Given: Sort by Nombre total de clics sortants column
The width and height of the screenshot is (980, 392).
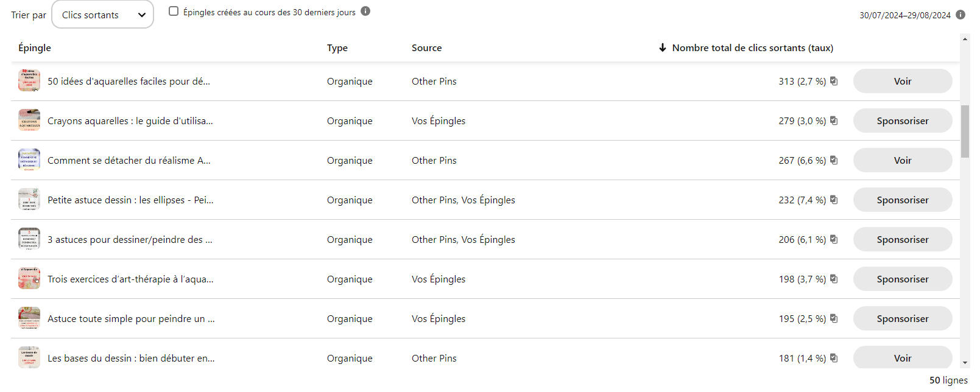Looking at the screenshot, I should click(x=746, y=47).
